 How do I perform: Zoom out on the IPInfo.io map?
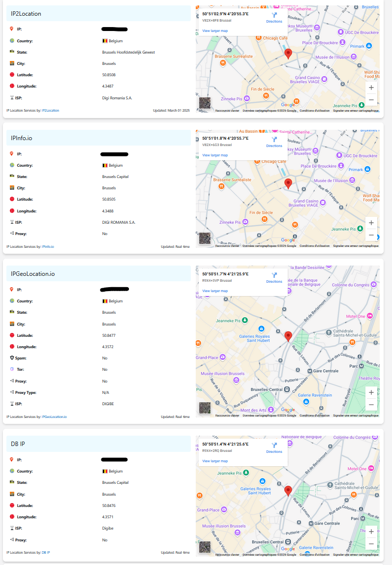click(371, 235)
